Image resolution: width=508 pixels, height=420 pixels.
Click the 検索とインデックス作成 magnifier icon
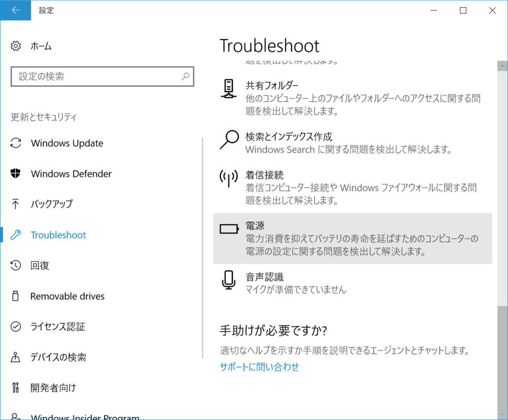(x=229, y=139)
